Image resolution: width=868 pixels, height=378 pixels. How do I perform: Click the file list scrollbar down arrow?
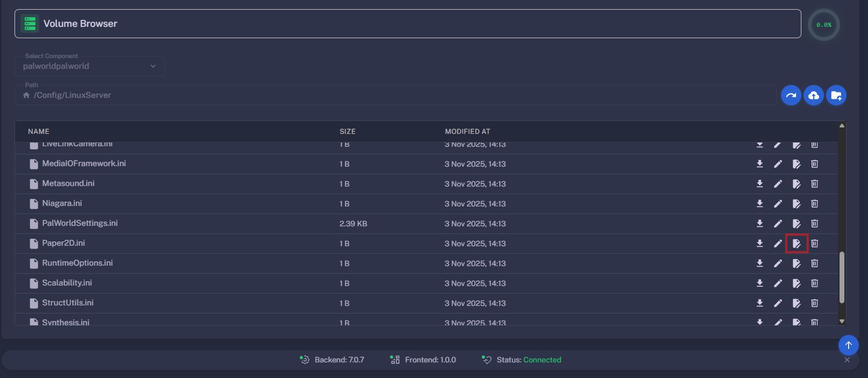click(842, 322)
